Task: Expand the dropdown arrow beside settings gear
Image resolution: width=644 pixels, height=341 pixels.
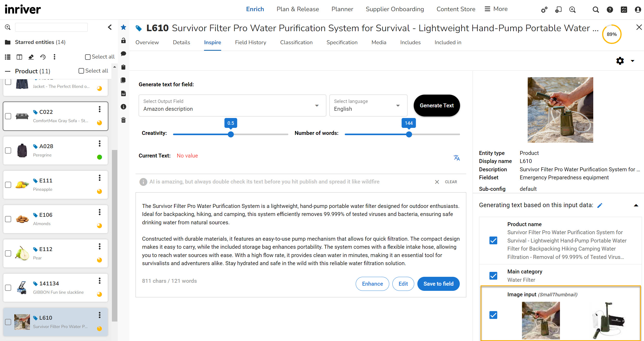Action: pyautogui.click(x=633, y=61)
